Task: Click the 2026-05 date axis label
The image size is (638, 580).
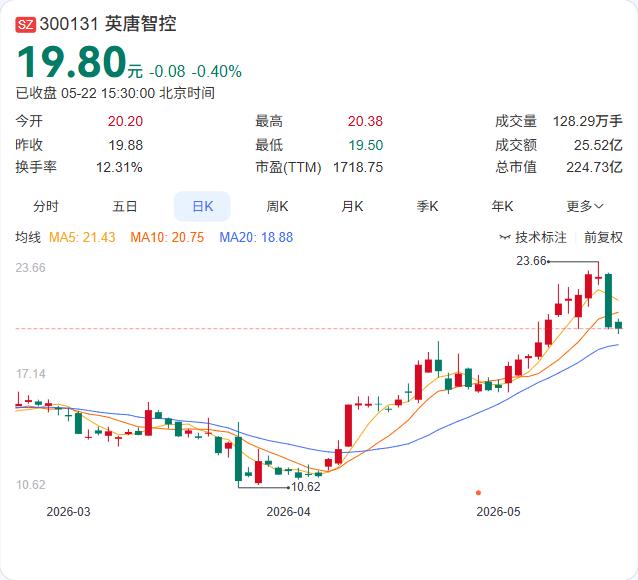Action: [498, 512]
